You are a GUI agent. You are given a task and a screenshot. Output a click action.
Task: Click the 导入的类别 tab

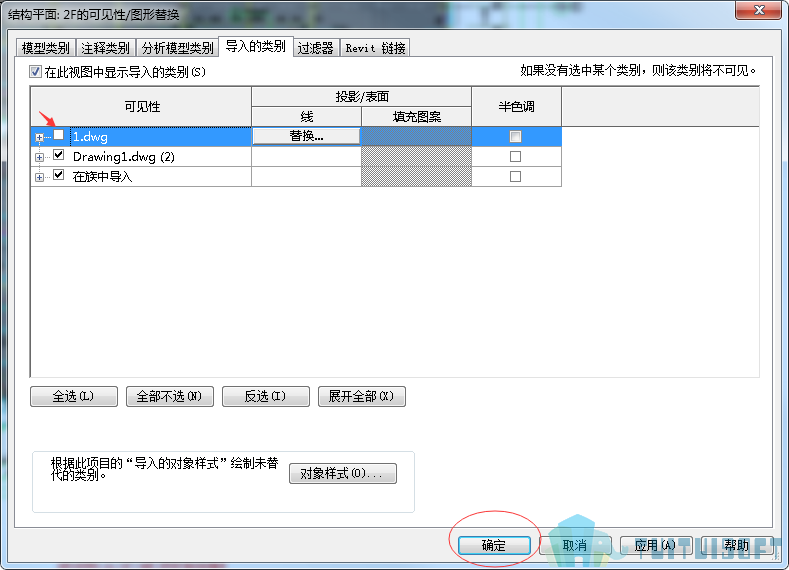point(256,46)
